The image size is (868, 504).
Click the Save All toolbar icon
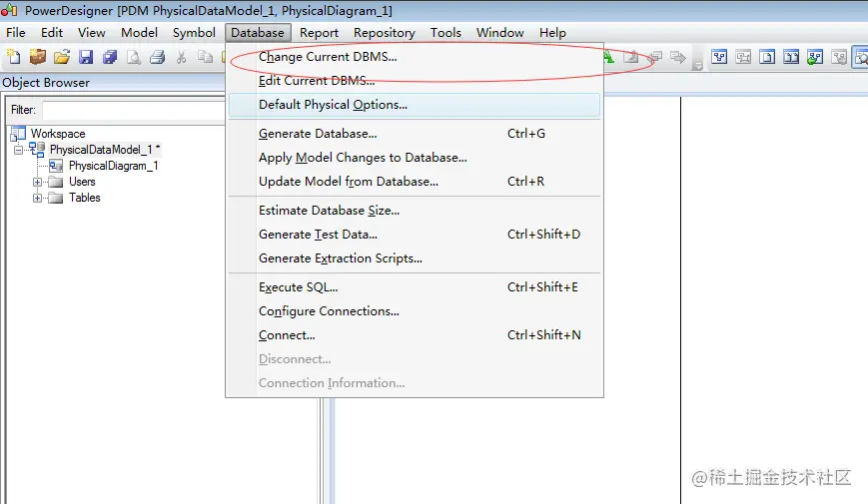click(110, 57)
